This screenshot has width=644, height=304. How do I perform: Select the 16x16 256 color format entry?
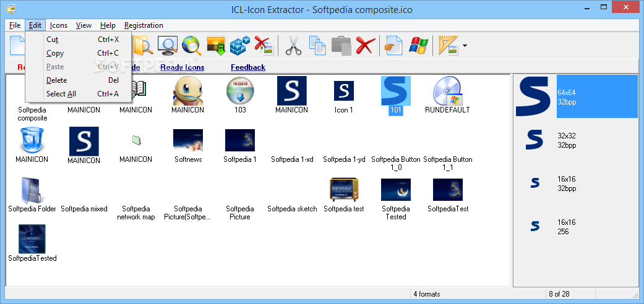pos(576,227)
